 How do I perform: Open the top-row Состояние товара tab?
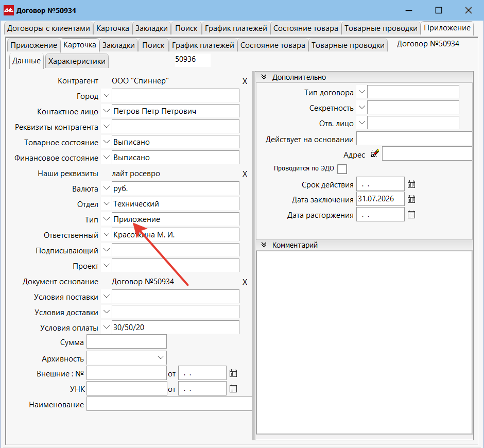point(305,28)
